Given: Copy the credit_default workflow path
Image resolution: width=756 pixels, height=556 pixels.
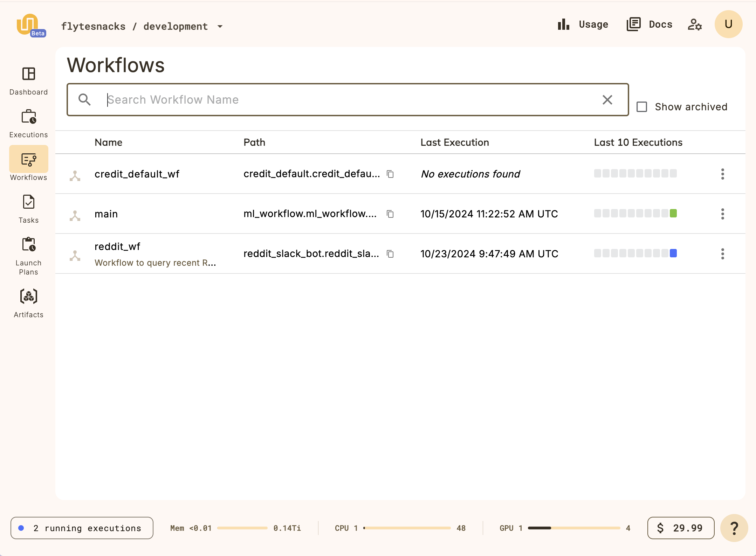Looking at the screenshot, I should (391, 174).
